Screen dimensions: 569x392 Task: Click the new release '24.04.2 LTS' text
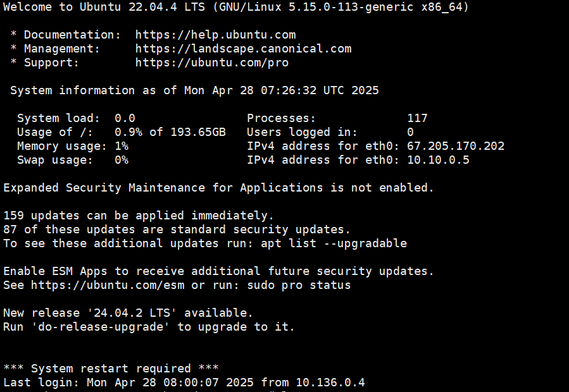point(128,313)
